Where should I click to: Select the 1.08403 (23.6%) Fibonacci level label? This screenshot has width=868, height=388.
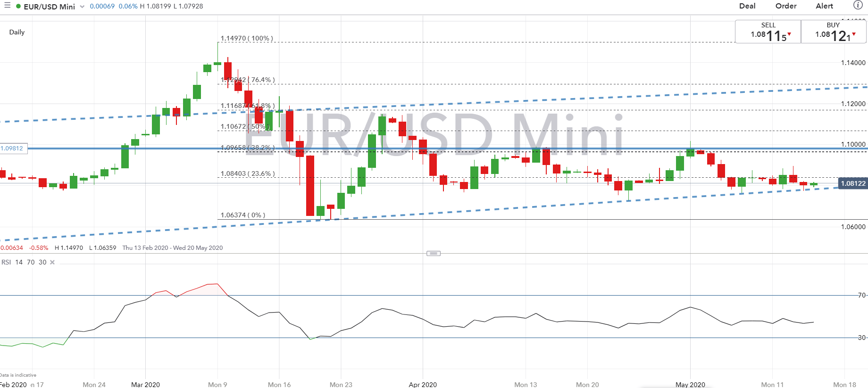(x=248, y=173)
